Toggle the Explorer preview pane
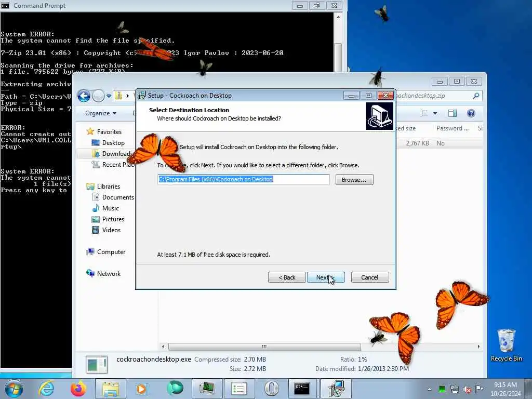 point(453,113)
